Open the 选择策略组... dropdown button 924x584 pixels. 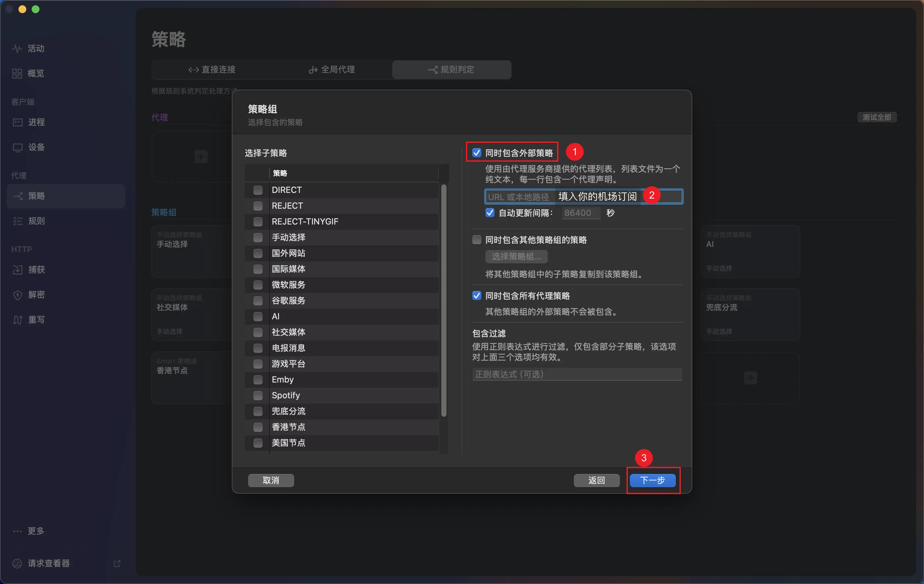point(516,256)
